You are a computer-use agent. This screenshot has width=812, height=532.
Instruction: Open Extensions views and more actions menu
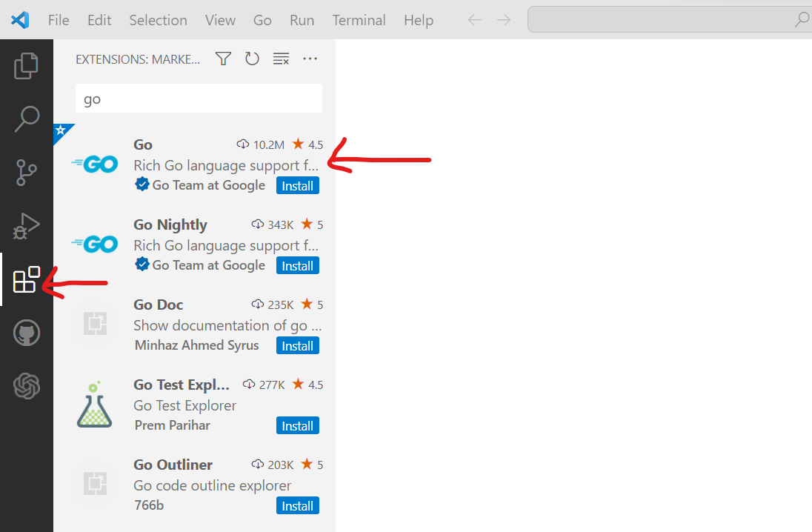click(x=310, y=59)
